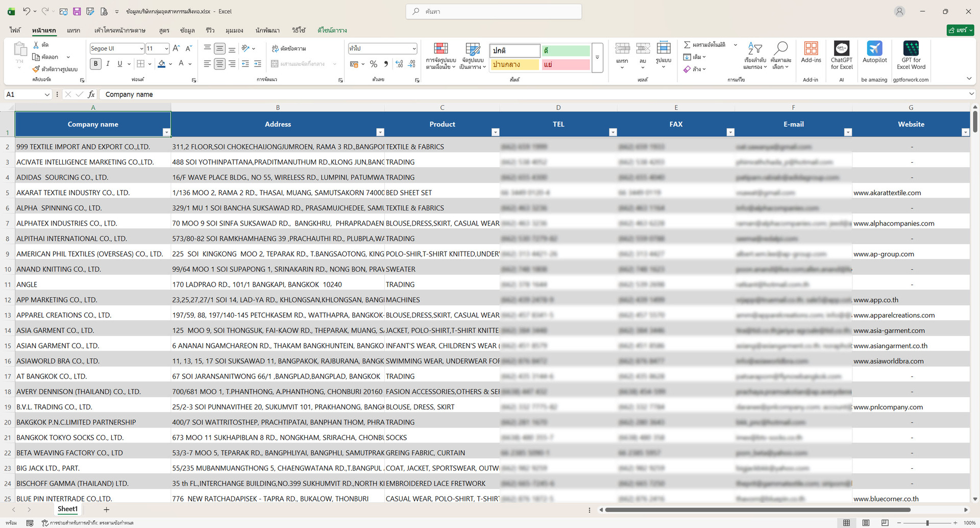Toggle Bold formatting

95,64
